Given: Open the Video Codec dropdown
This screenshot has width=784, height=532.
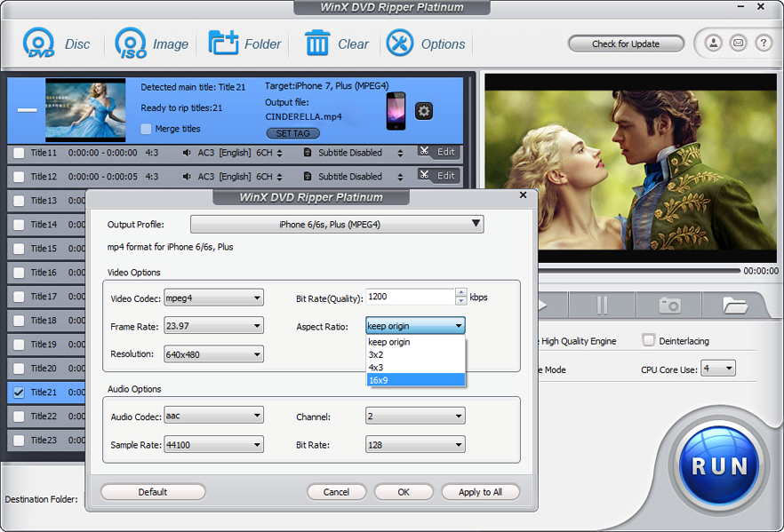Looking at the screenshot, I should click(x=213, y=298).
